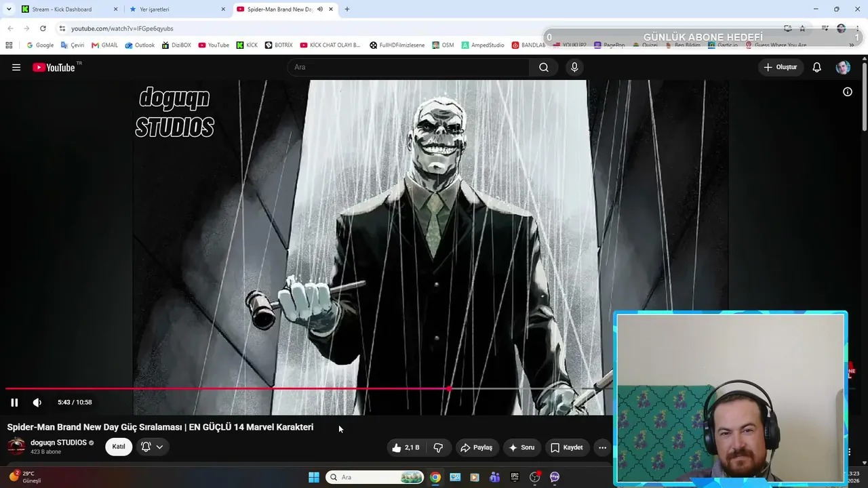Seek using the red video progress bar
This screenshot has width=868, height=488.
pos(227,388)
